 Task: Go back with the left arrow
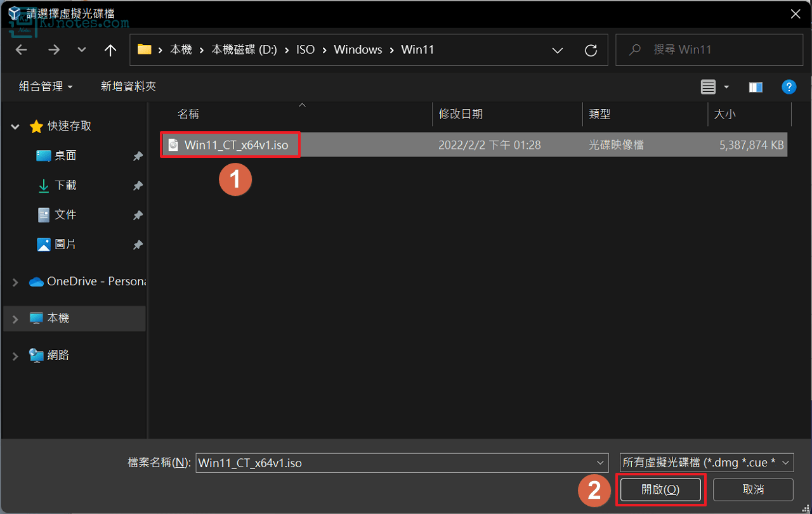(22, 49)
